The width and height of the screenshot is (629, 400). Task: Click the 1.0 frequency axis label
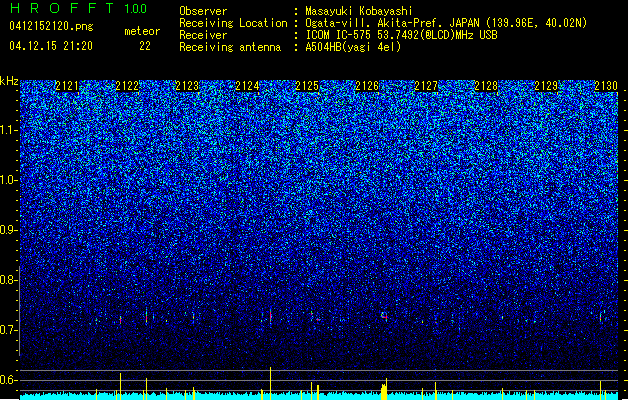(x=9, y=180)
